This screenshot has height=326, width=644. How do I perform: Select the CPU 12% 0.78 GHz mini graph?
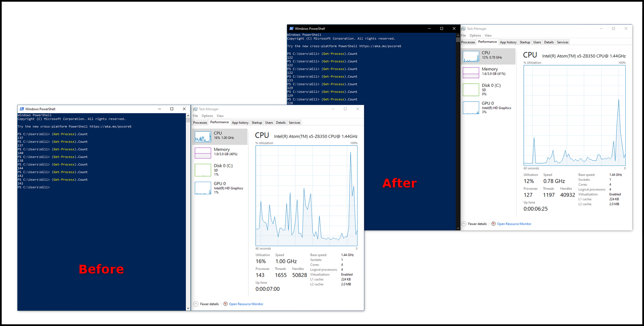click(471, 56)
